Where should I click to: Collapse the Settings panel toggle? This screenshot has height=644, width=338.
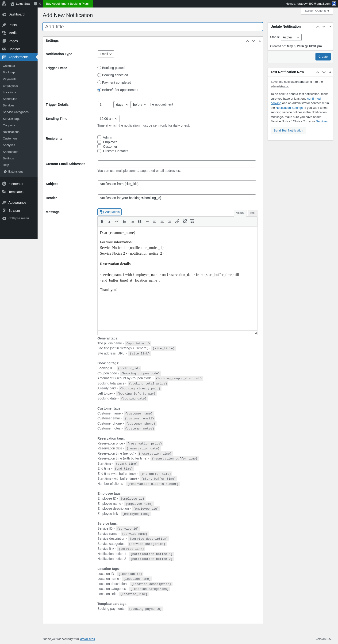click(260, 41)
